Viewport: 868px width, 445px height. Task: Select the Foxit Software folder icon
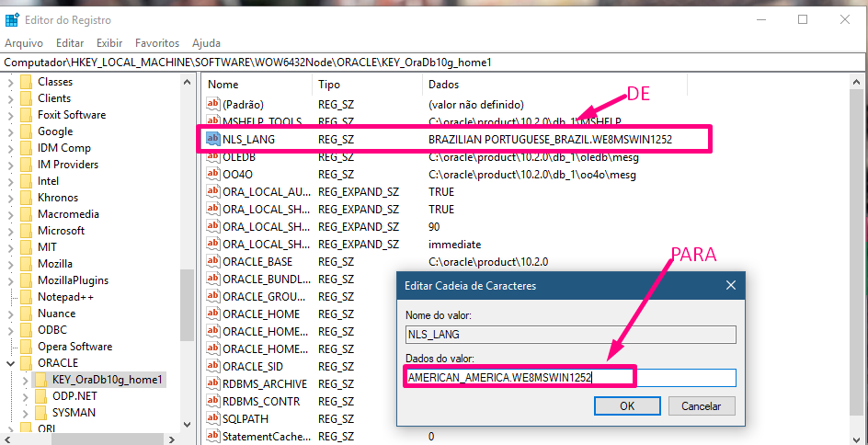pyautogui.click(x=26, y=115)
